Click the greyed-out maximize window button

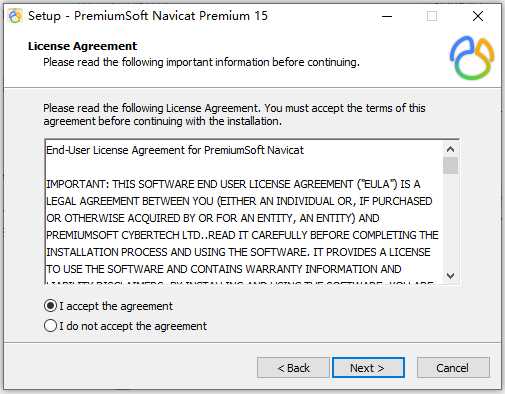[x=432, y=16]
